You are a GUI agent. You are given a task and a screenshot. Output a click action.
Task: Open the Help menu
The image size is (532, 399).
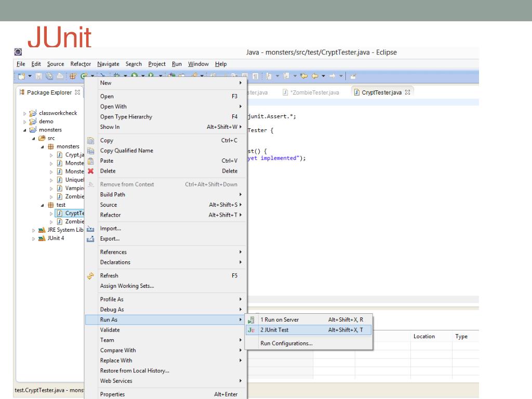(221, 64)
